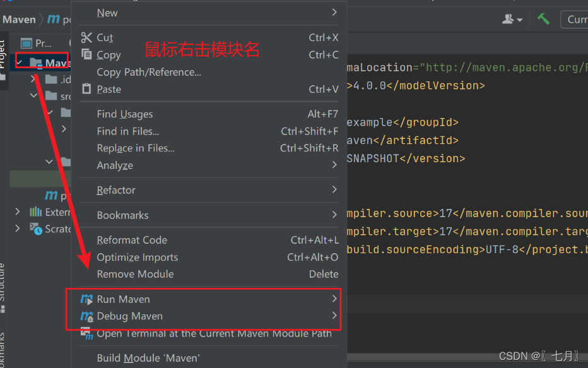
Task: Click the External Libraries icon
Action: pos(35,212)
